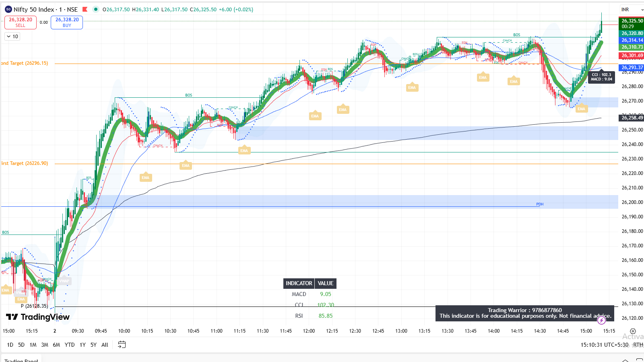Click the red 26,301.69 price label
Viewport: 644px width, 362px height.
tap(631, 56)
